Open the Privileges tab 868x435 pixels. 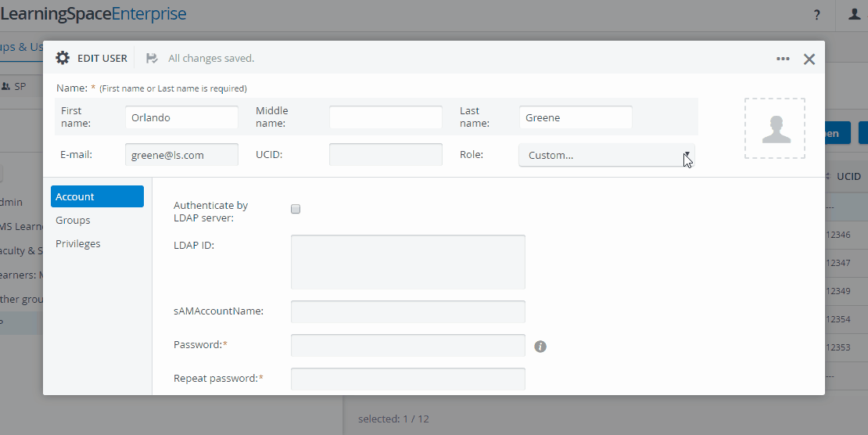pyautogui.click(x=78, y=244)
